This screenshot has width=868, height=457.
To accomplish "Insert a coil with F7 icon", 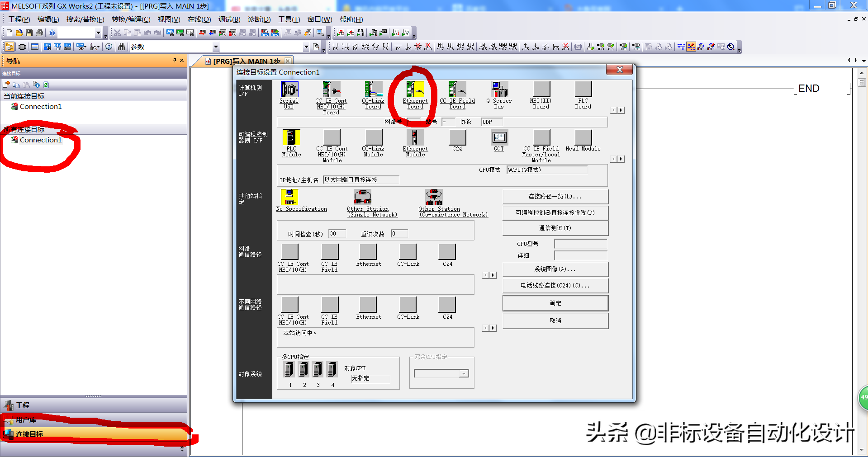I will pyautogui.click(x=375, y=47).
